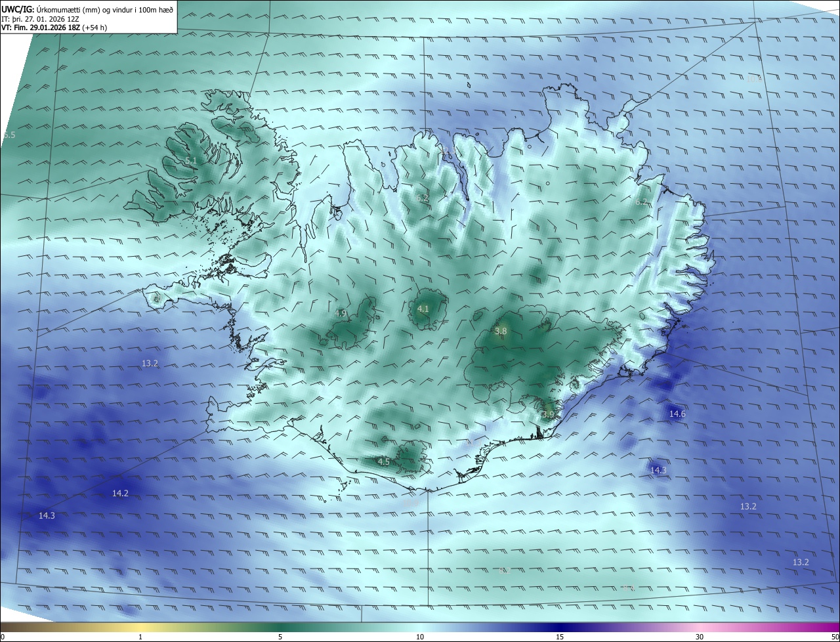Select the 3.8 value label on the map
840x642 pixels.
click(501, 332)
